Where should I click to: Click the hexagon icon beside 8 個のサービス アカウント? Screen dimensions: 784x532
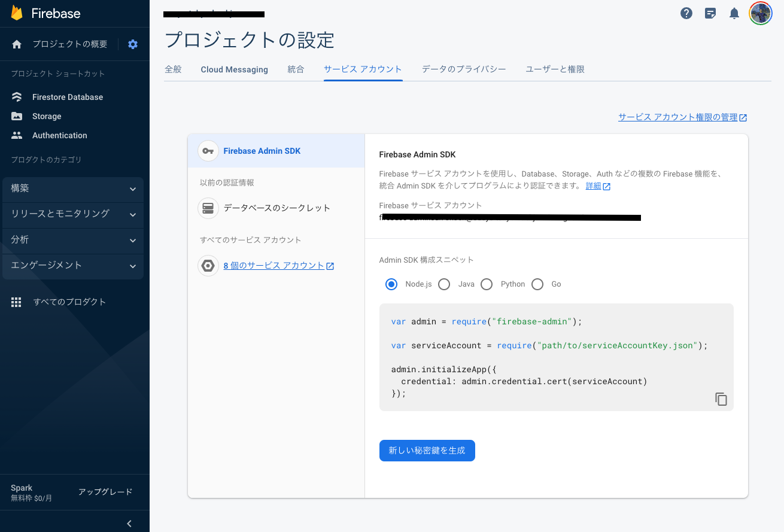[x=208, y=266]
